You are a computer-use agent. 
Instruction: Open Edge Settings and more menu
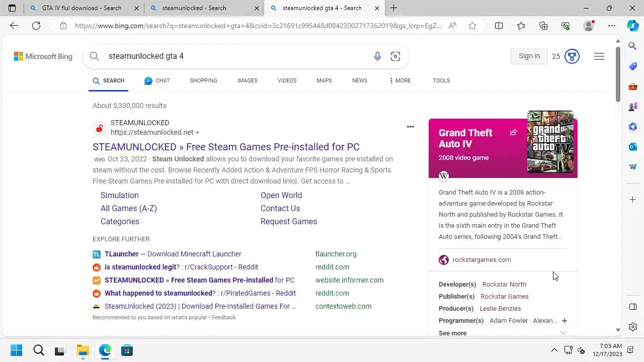point(611,26)
